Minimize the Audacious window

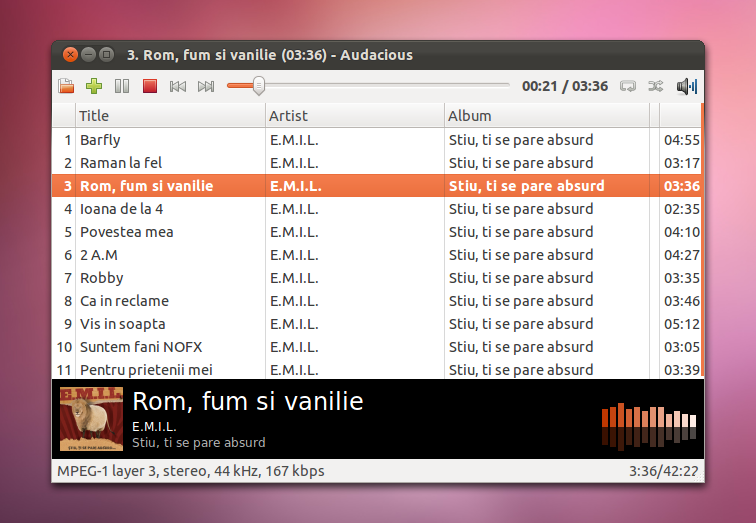point(88,54)
